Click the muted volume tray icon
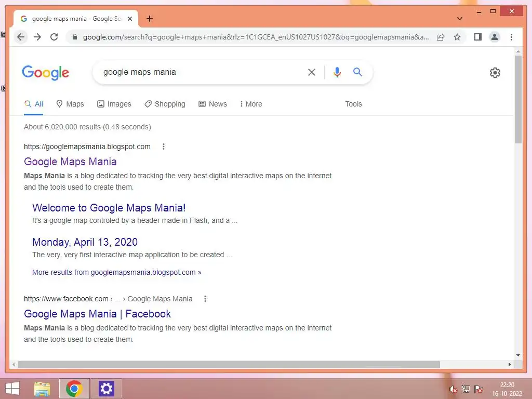 click(x=453, y=389)
